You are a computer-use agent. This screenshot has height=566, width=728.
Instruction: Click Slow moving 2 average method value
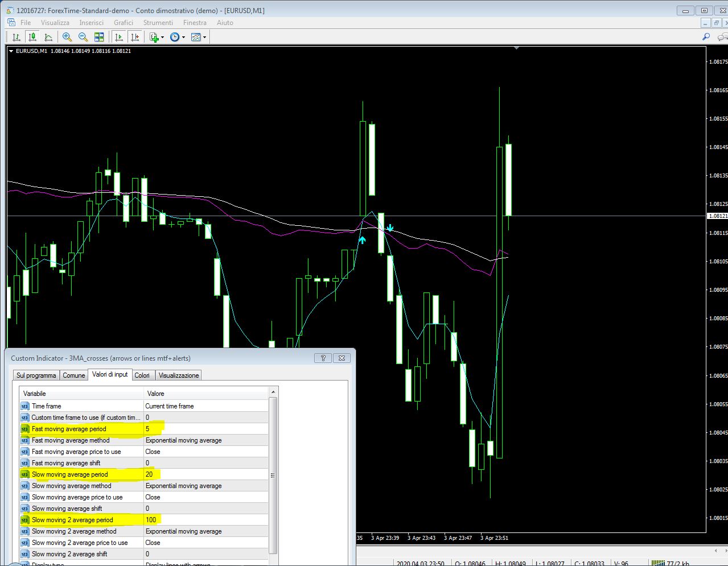point(183,531)
